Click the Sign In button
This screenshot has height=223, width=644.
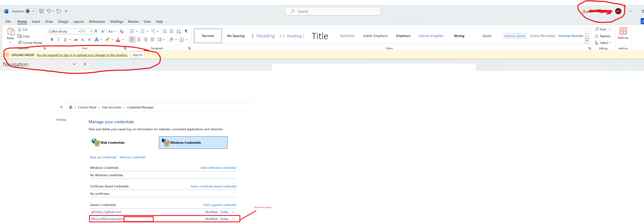[x=137, y=55]
